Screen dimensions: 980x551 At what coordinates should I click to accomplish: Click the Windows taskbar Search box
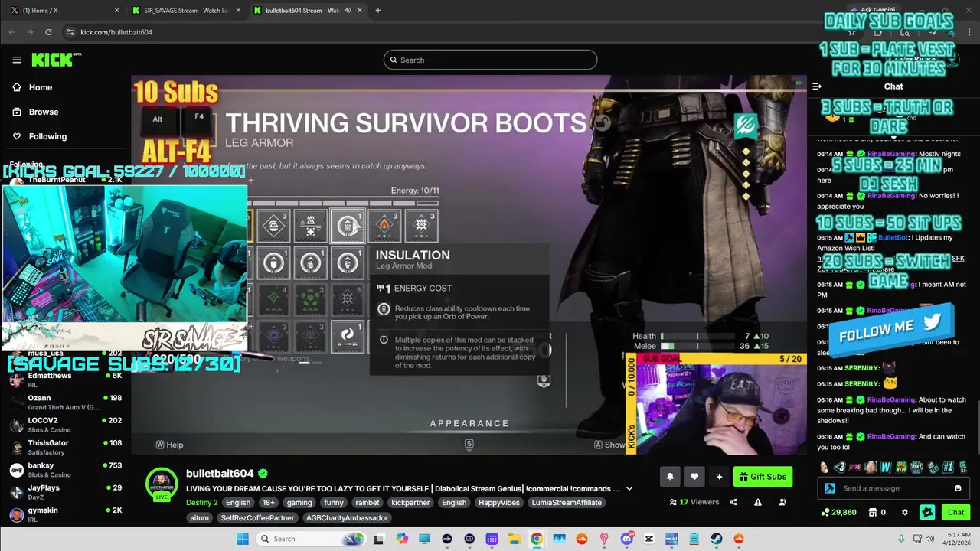coord(310,539)
